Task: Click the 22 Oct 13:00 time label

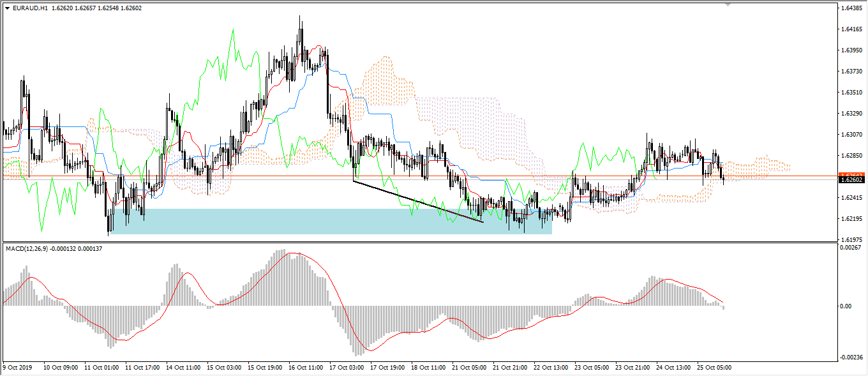Action: pyautogui.click(x=551, y=368)
